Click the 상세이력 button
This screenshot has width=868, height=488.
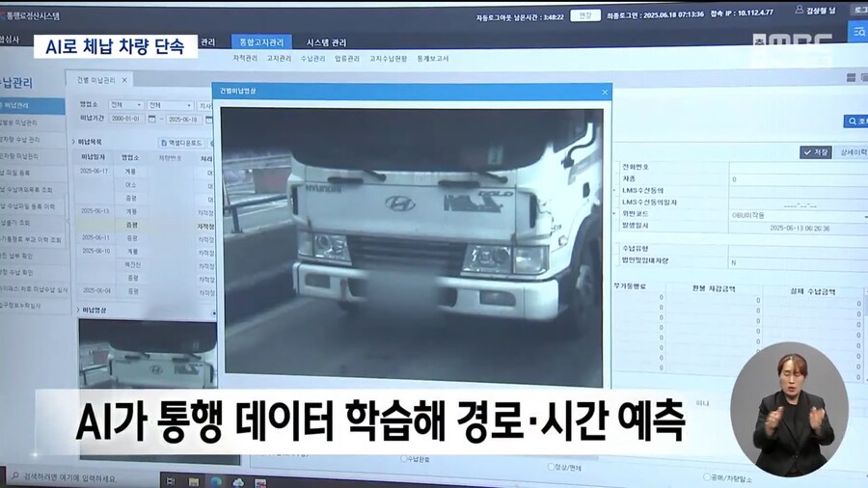[853, 152]
